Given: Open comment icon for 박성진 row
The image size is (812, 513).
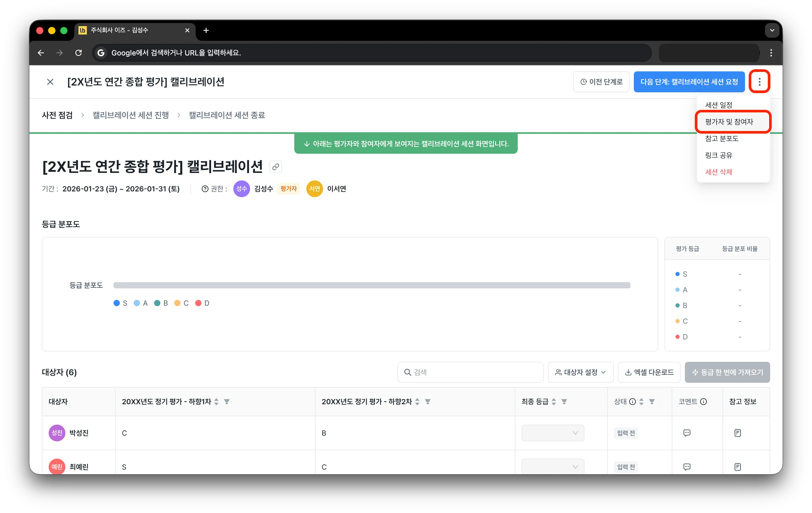Looking at the screenshot, I should [686, 433].
